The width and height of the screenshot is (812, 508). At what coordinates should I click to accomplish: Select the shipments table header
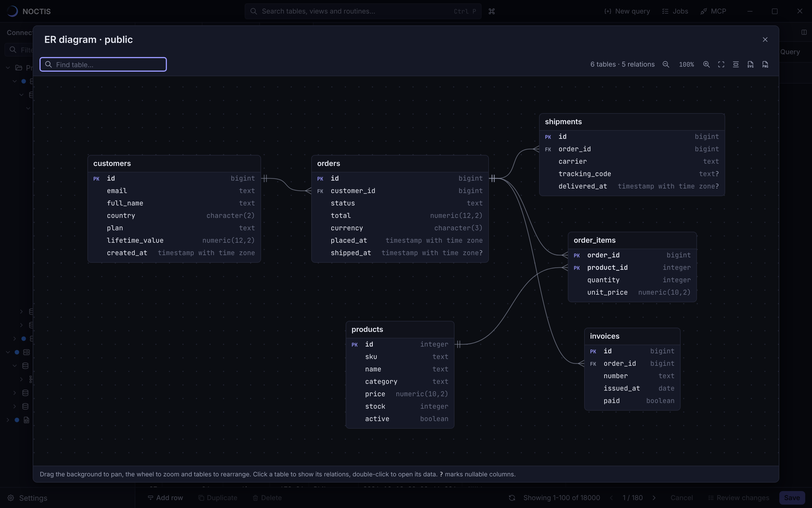pos(632,122)
